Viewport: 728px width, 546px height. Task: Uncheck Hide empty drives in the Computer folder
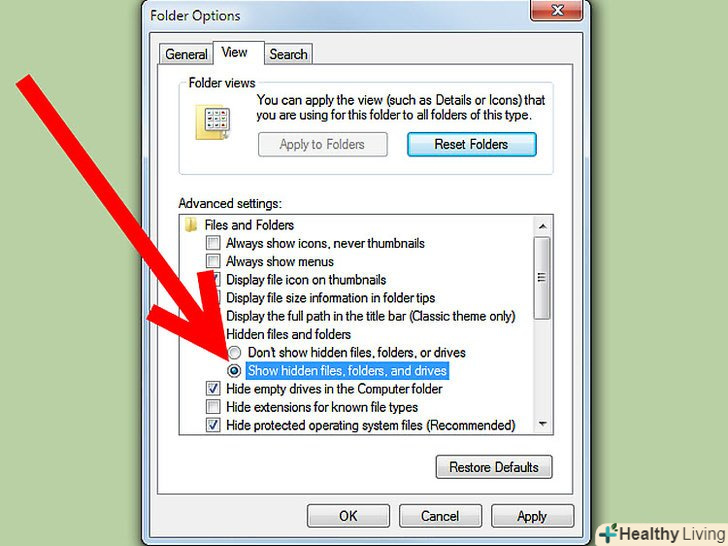coord(213,389)
